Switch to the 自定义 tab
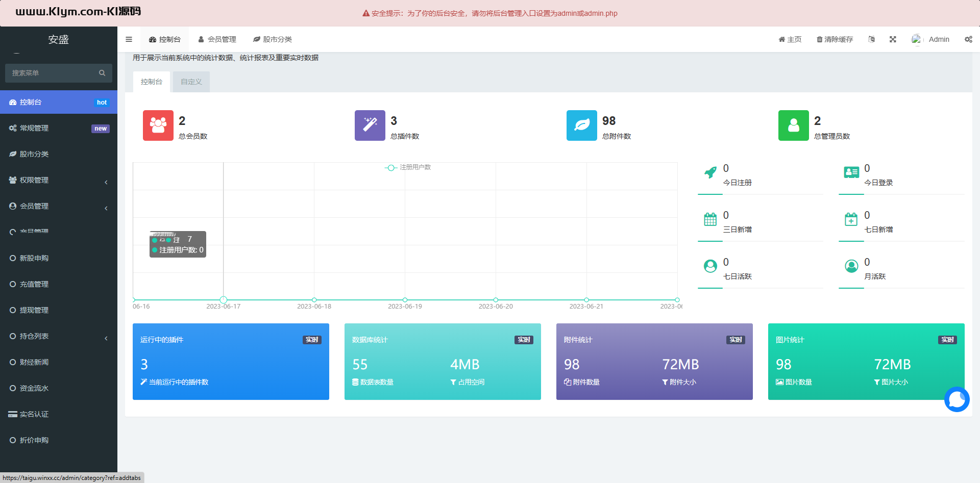This screenshot has height=483, width=980. [191, 82]
